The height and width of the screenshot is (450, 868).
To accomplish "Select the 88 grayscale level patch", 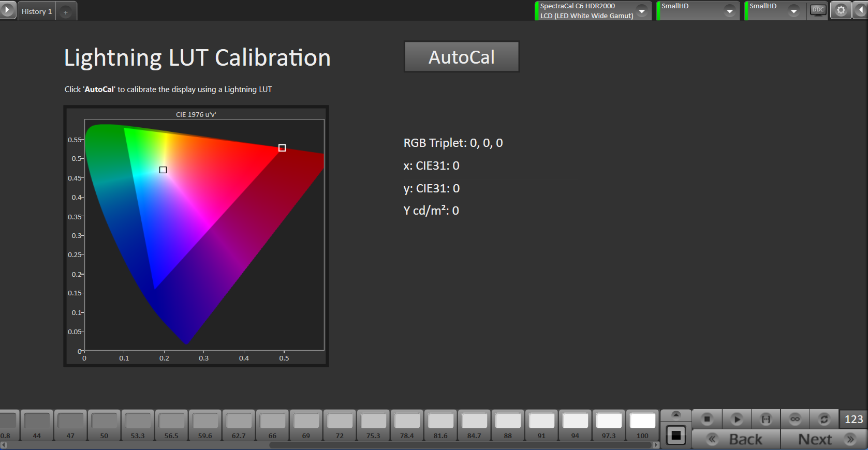I will [x=508, y=425].
